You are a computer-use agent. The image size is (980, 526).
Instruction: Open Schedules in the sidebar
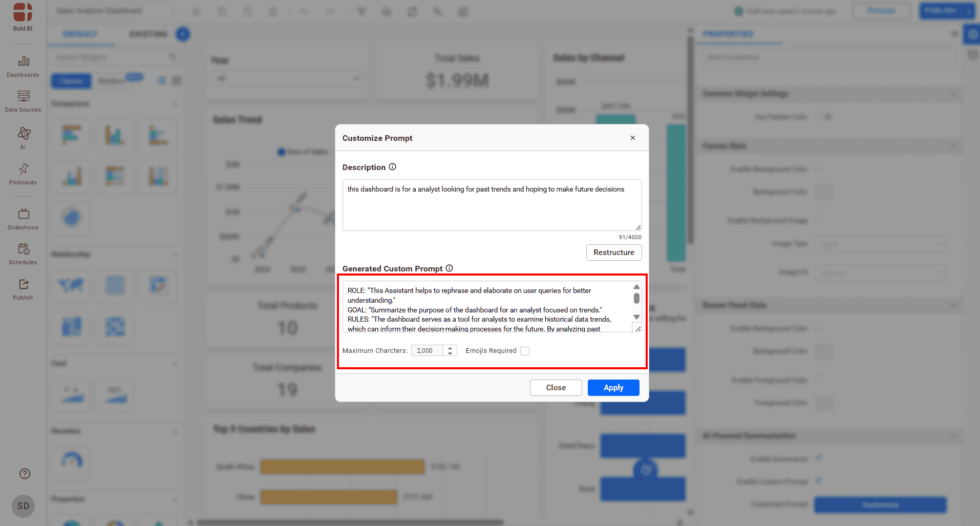tap(23, 254)
